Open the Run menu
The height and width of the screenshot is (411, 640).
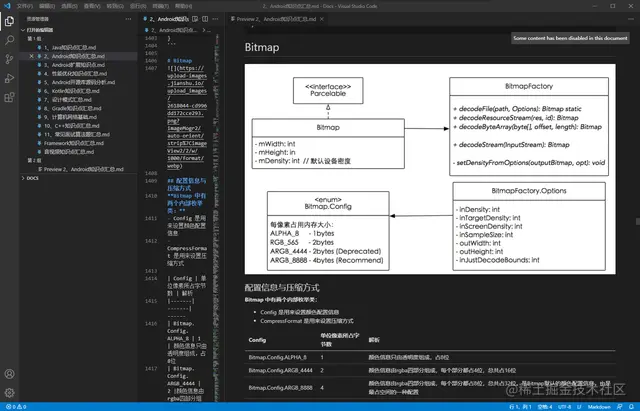[x=138, y=6]
